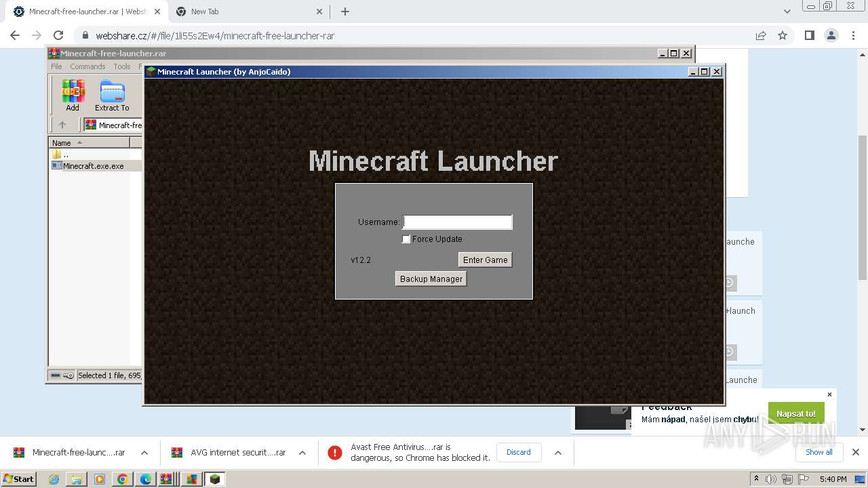Open the tab search dropdown arrow

click(x=787, y=12)
